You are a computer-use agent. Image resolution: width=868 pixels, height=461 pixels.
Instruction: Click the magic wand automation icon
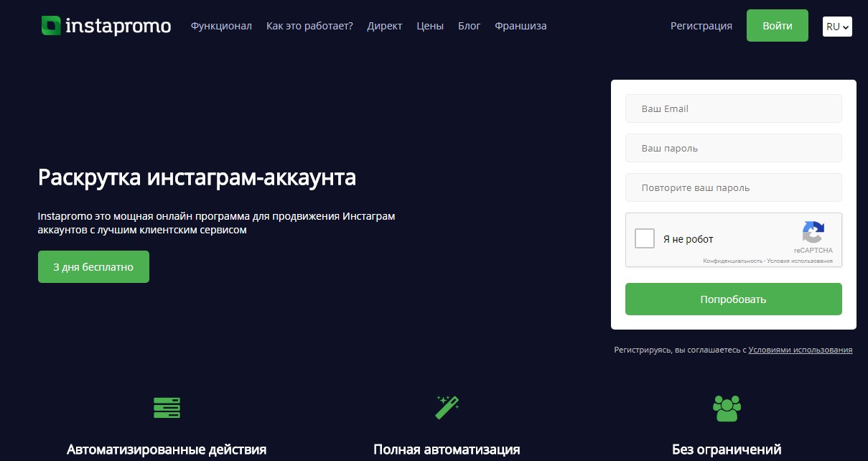447,407
